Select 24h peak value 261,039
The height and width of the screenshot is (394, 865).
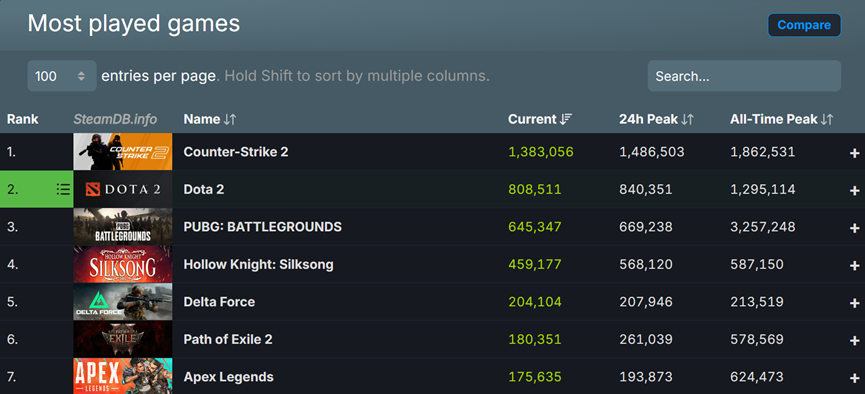(x=645, y=339)
